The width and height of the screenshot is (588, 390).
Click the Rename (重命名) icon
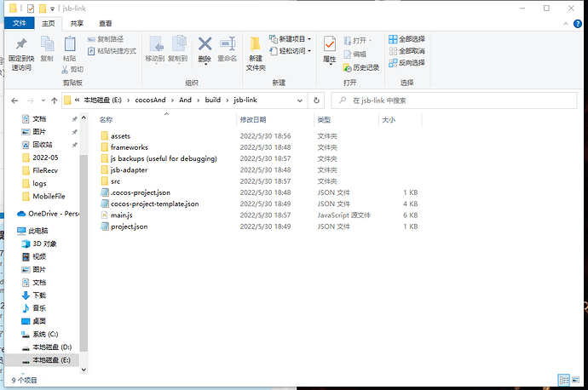[228, 43]
